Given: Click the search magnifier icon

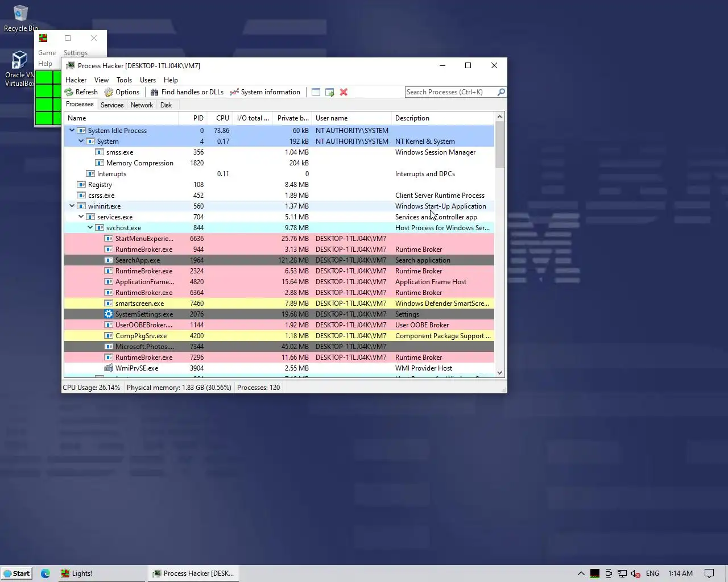Looking at the screenshot, I should (x=501, y=92).
